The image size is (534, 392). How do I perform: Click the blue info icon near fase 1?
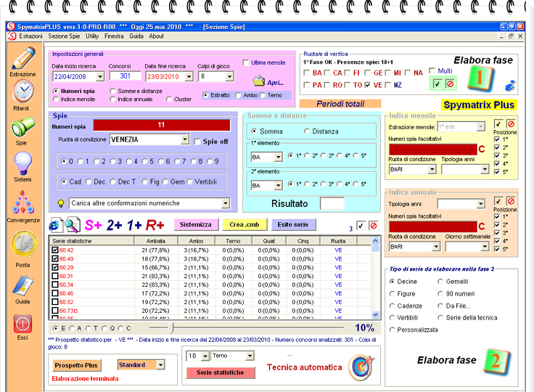coord(510,86)
